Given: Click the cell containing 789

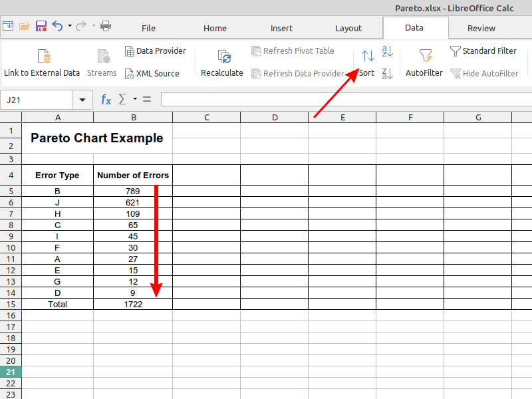Looking at the screenshot, I should point(133,191).
